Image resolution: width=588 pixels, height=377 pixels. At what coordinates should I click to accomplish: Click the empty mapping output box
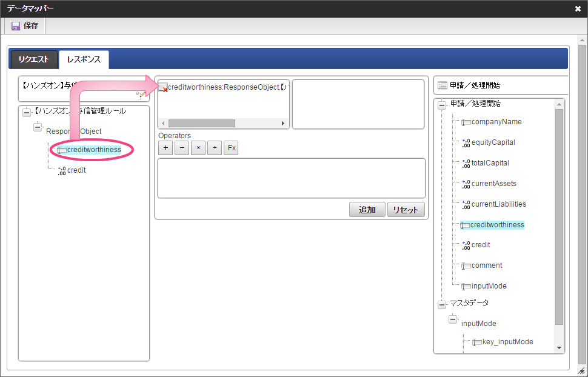pos(358,104)
